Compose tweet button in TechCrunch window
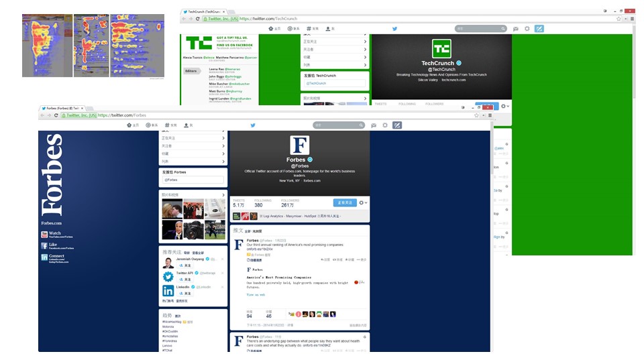 click(539, 29)
